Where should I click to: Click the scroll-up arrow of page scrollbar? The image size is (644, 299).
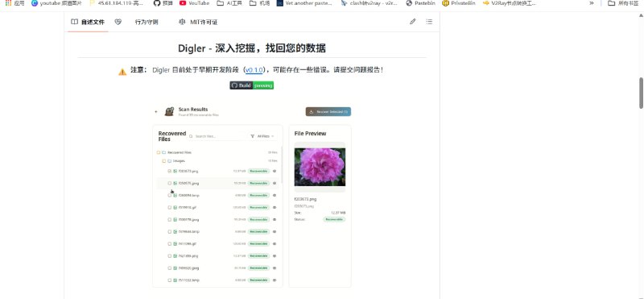tap(641, 15)
